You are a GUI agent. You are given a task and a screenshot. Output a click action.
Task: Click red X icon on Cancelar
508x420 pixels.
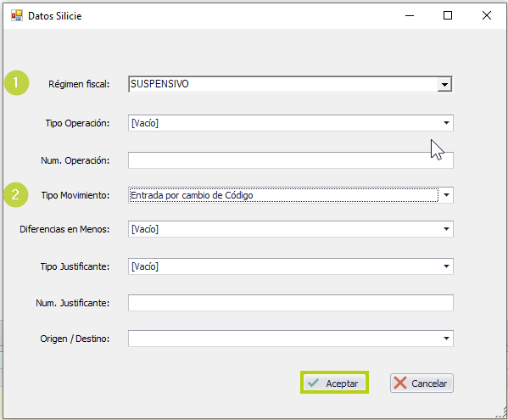click(400, 383)
